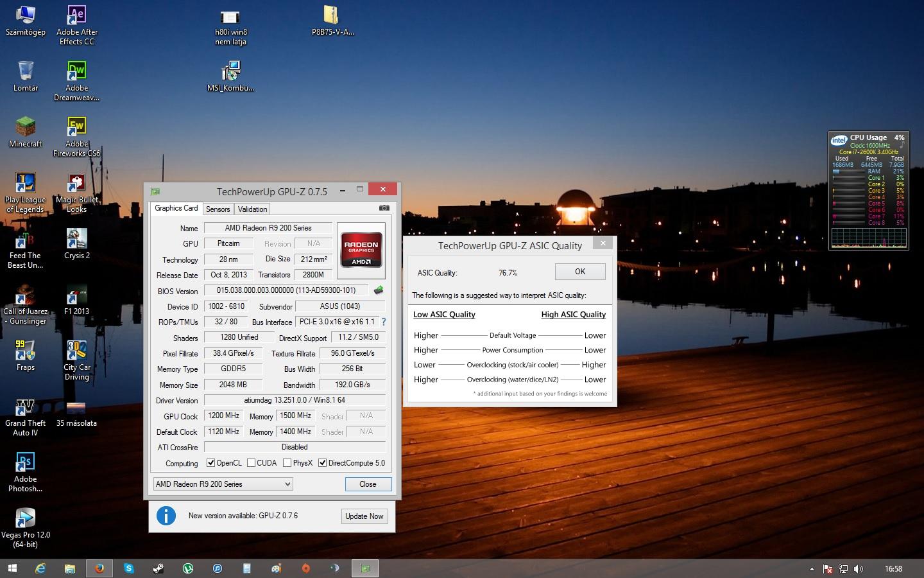
Task: Click the BIOS Version value field
Action: (x=286, y=291)
